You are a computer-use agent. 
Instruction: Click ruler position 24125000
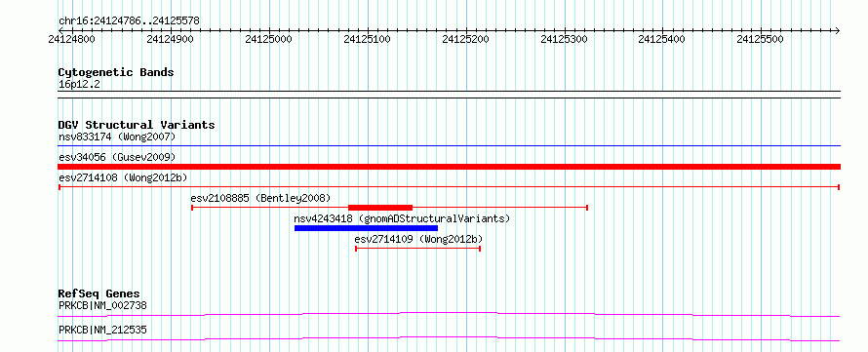click(x=268, y=39)
